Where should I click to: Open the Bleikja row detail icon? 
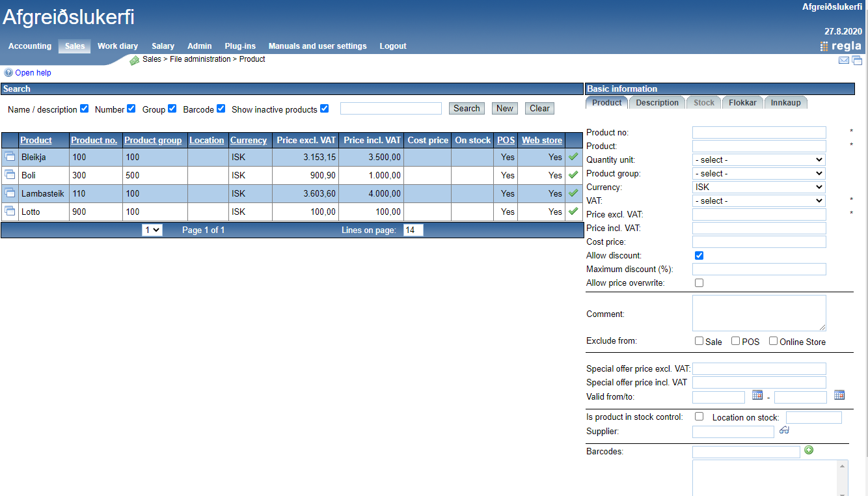click(10, 157)
